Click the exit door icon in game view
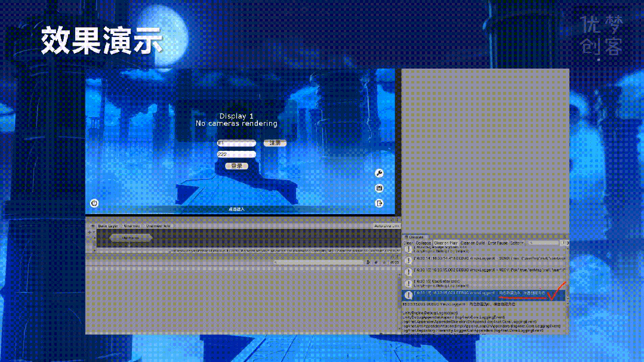The image size is (644, 362). tap(379, 203)
